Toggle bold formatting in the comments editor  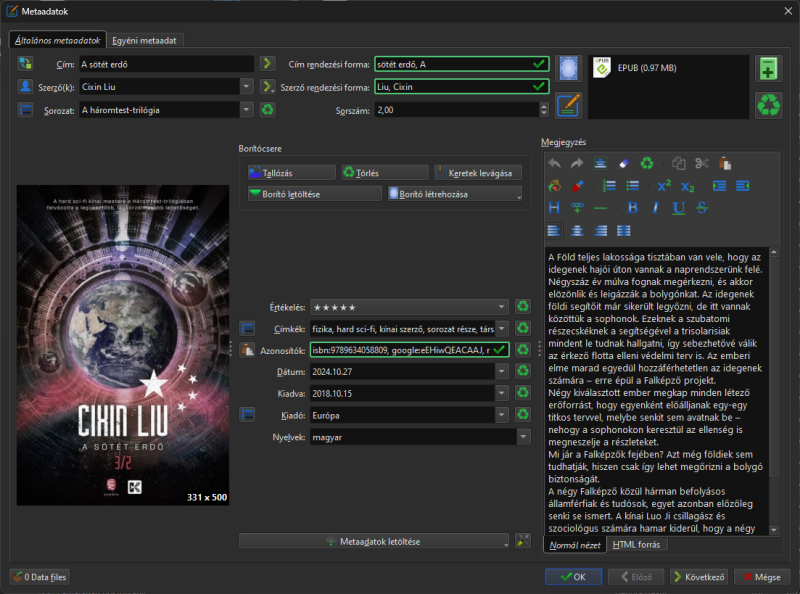(632, 208)
